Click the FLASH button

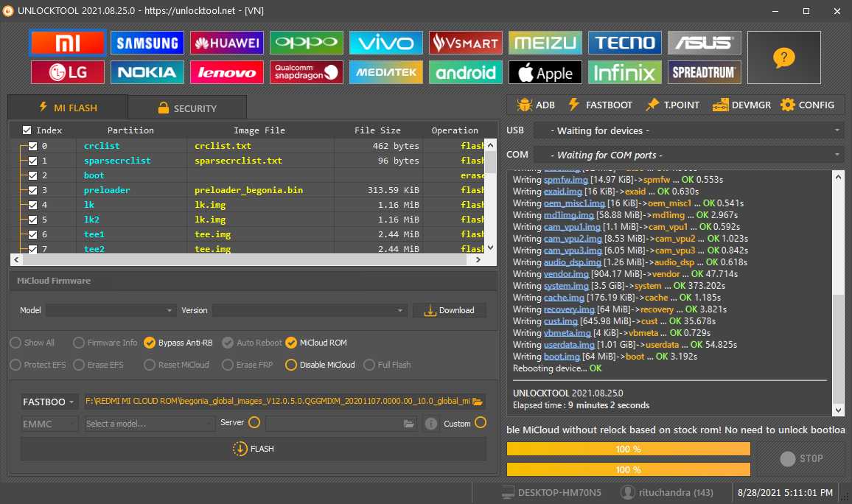(x=254, y=449)
